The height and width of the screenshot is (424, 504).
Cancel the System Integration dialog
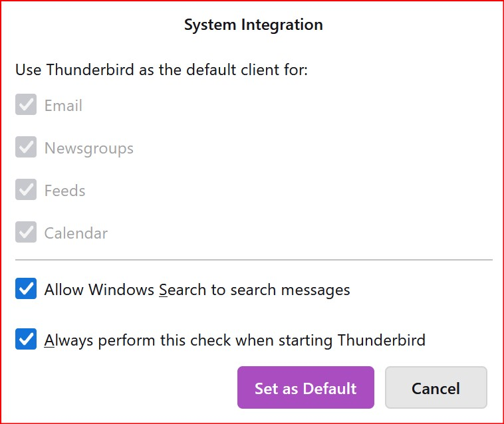[x=436, y=388]
